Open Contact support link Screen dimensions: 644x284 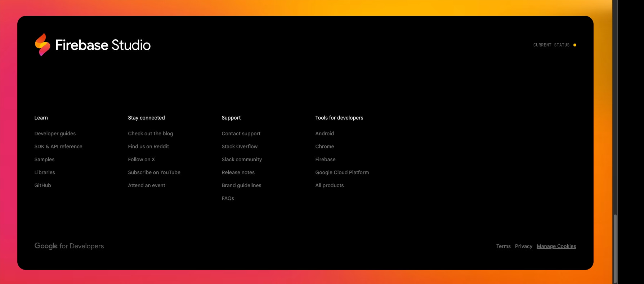(241, 134)
